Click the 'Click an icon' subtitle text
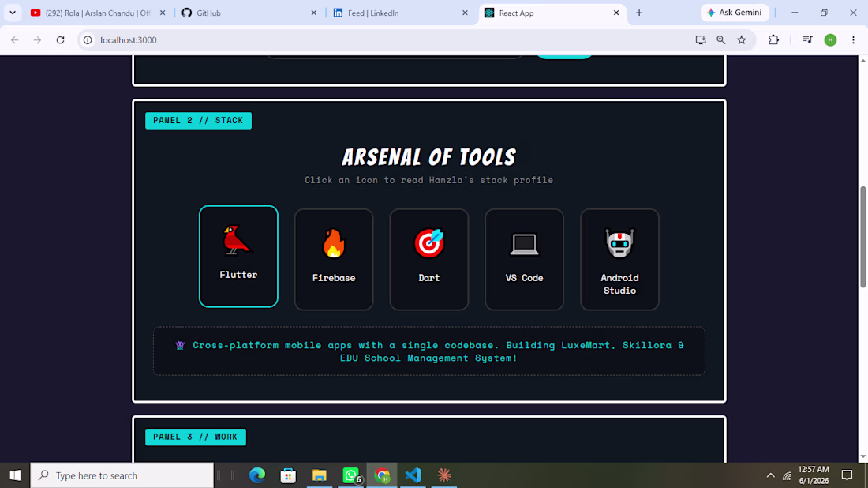This screenshot has height=488, width=868. (429, 180)
